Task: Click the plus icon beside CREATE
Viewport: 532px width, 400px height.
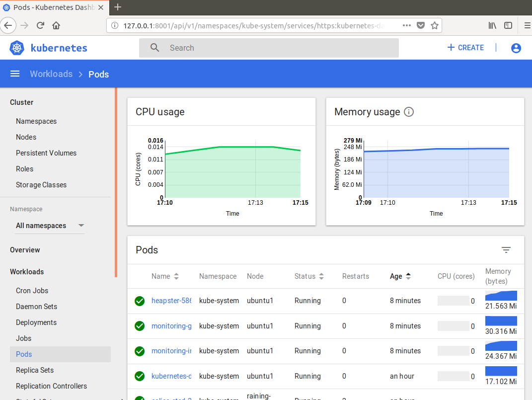Action: point(451,48)
